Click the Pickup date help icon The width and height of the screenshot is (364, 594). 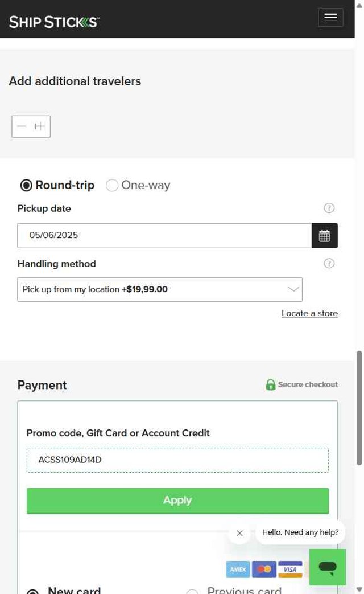[329, 208]
